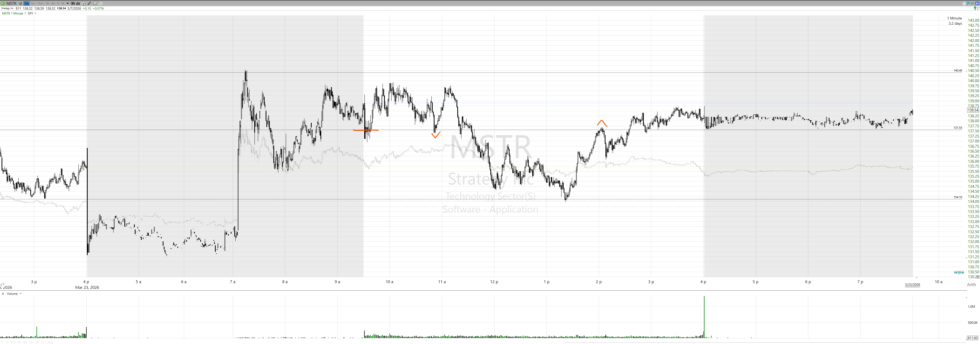Click the chart templates folder icon
Image resolution: width=980 pixels, height=344 pixels.
tap(95, 3)
